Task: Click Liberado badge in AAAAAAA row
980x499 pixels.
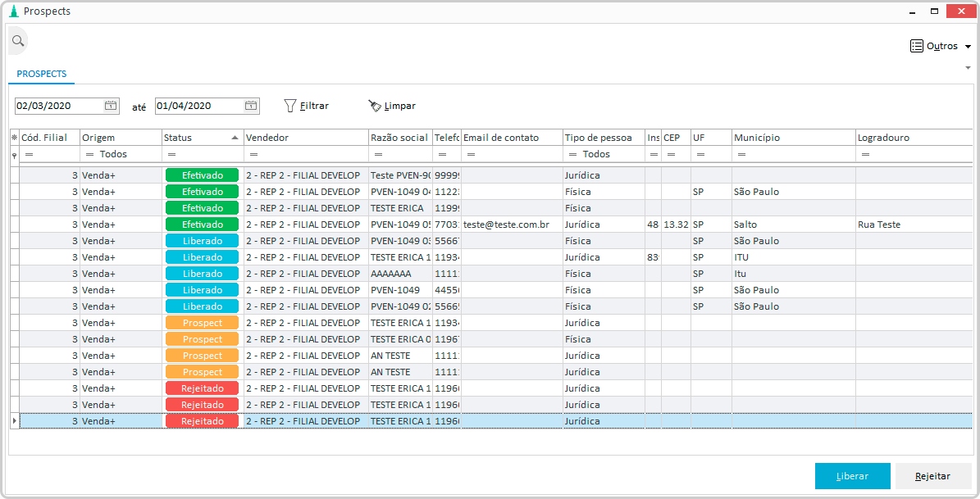Action: (x=202, y=274)
